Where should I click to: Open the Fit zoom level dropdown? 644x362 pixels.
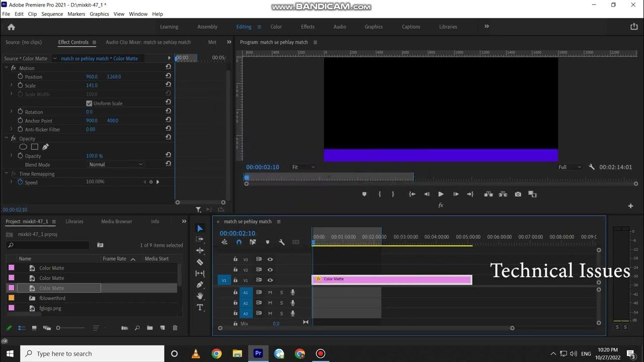click(x=303, y=167)
